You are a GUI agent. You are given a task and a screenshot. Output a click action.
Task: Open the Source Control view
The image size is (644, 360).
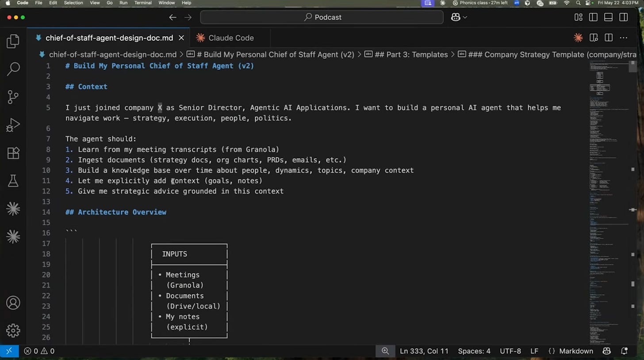pos(13,97)
